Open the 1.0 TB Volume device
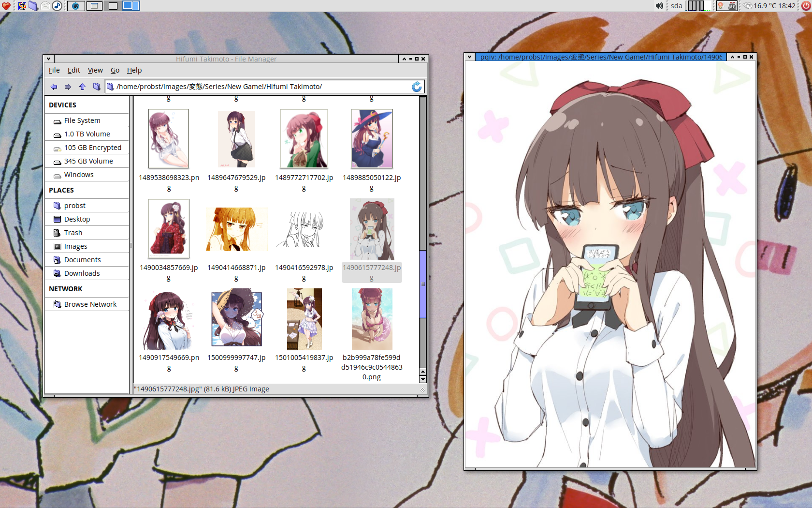 point(87,134)
